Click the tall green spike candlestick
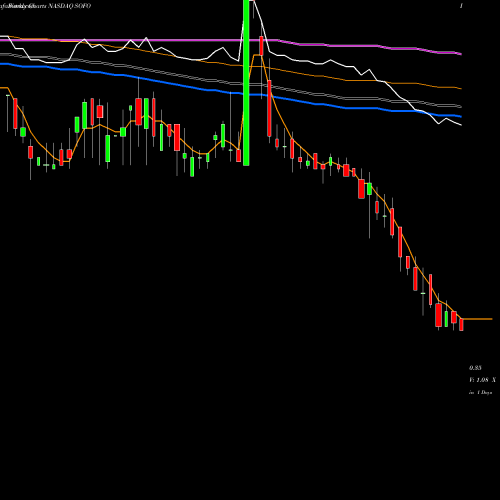 point(246,83)
